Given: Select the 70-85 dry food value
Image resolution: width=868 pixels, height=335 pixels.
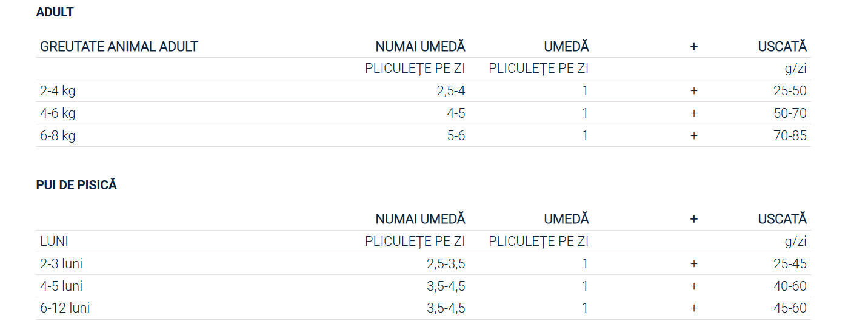Looking at the screenshot, I should tap(790, 136).
